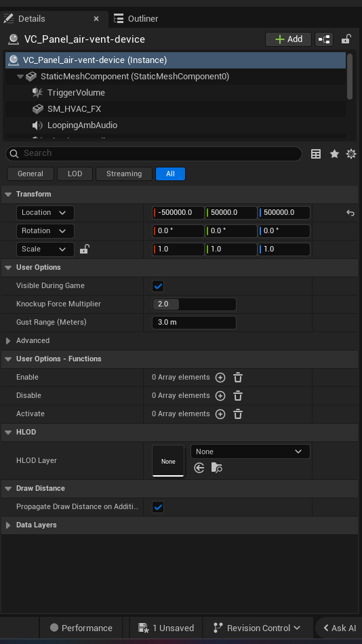Screen dimensions: 362x644
Task: Toggle favorites star filter
Action: click(x=334, y=154)
